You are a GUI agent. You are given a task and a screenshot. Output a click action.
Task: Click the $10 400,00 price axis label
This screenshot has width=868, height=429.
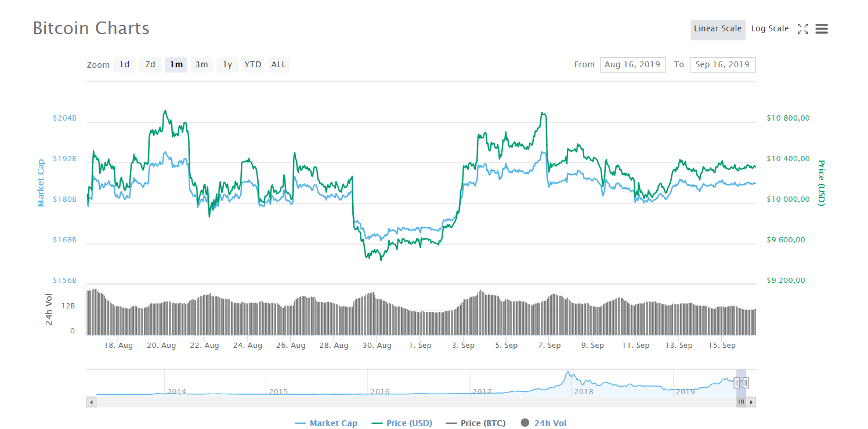click(x=788, y=159)
